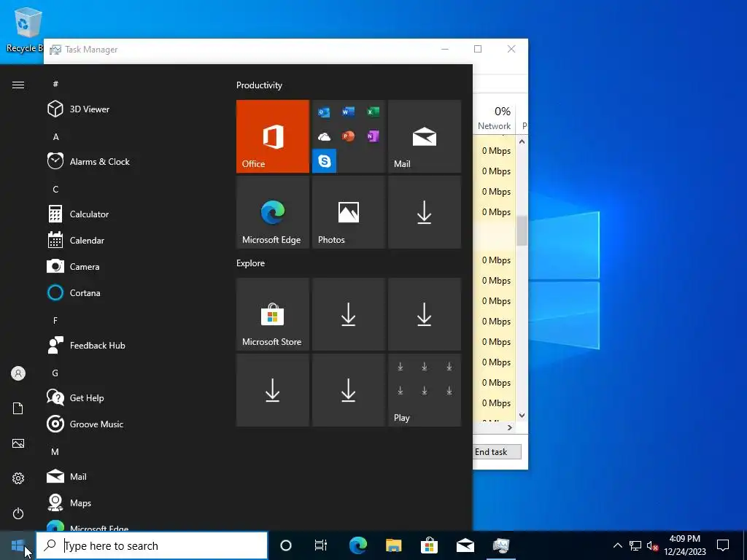Open the Excel icon in Office folder tile
This screenshot has width=747, height=560.
(x=373, y=112)
